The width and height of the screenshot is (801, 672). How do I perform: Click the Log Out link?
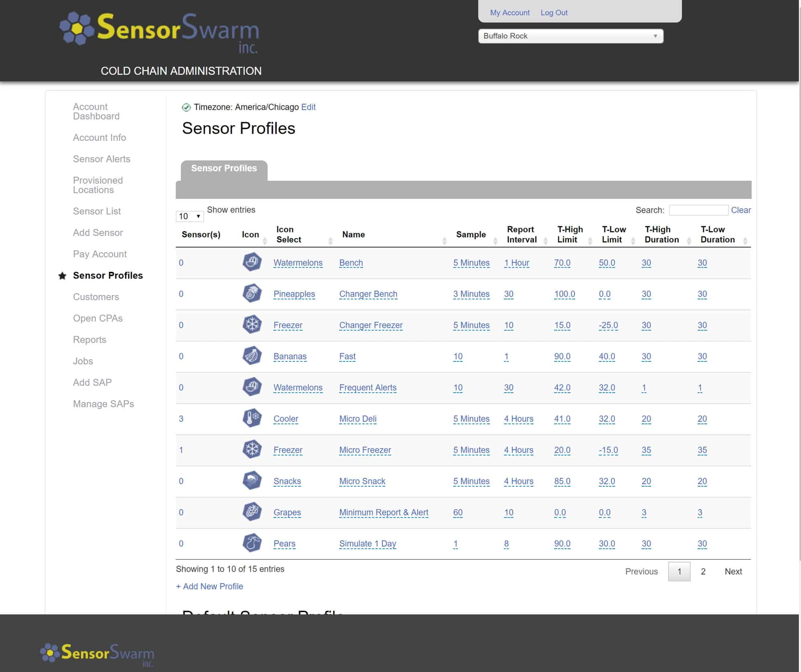pyautogui.click(x=554, y=13)
